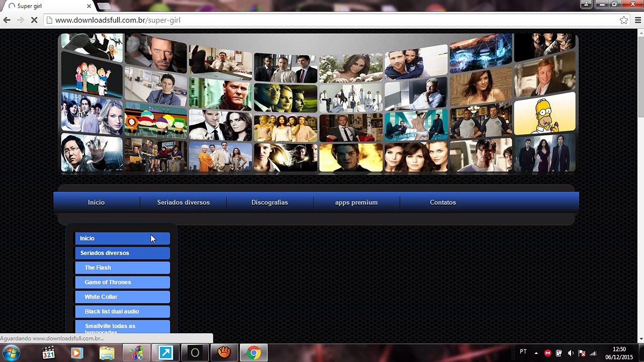Open the Action Center flag icon
This screenshot has height=362, width=644.
582,353
